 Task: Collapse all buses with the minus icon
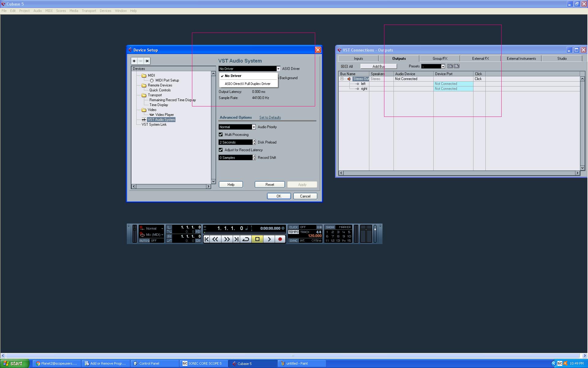(346, 67)
